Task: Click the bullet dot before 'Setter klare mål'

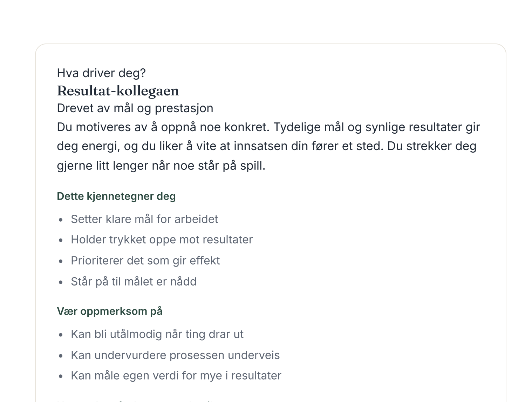Action: point(61,220)
